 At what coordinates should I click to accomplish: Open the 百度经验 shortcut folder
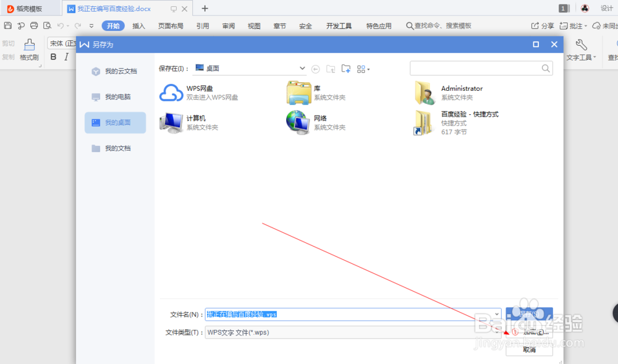pyautogui.click(x=457, y=123)
